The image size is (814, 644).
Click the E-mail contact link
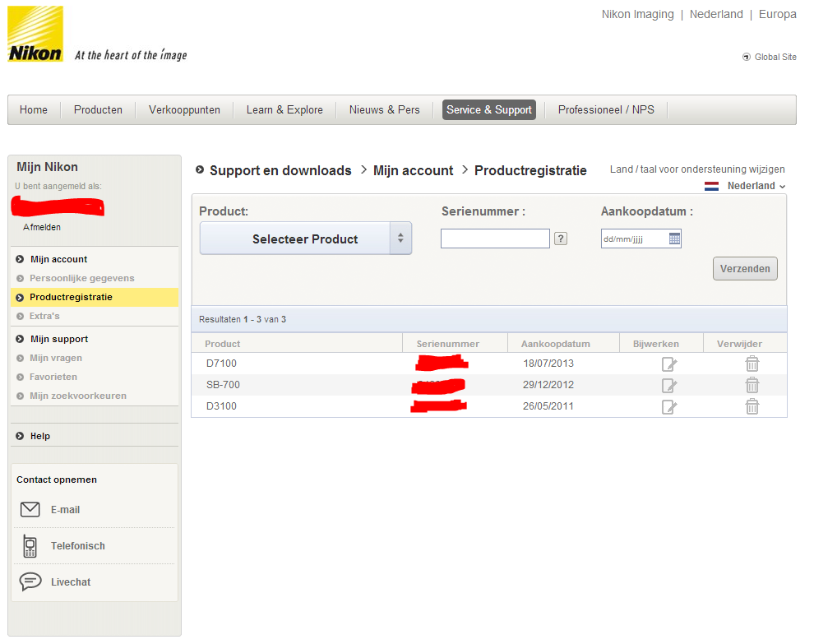pos(66,509)
